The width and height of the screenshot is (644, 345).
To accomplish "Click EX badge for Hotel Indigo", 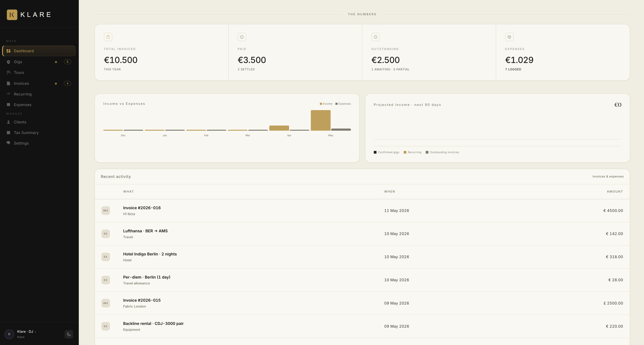I will coord(106,257).
